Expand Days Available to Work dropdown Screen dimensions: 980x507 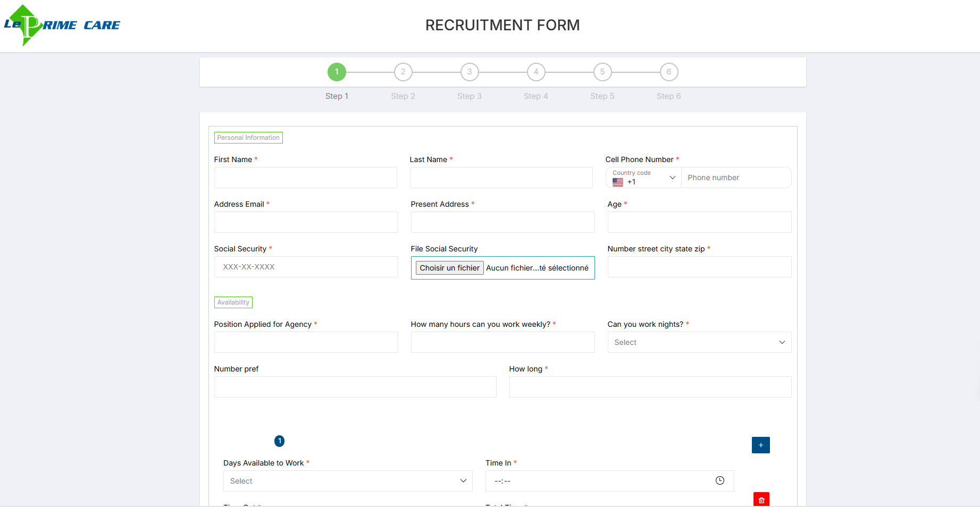coord(348,481)
